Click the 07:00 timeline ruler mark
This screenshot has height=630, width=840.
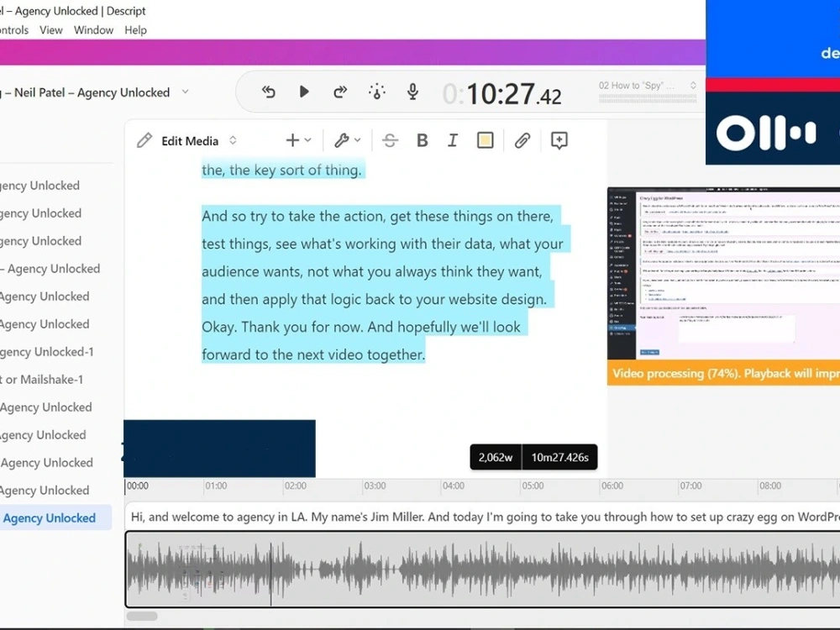tap(691, 486)
